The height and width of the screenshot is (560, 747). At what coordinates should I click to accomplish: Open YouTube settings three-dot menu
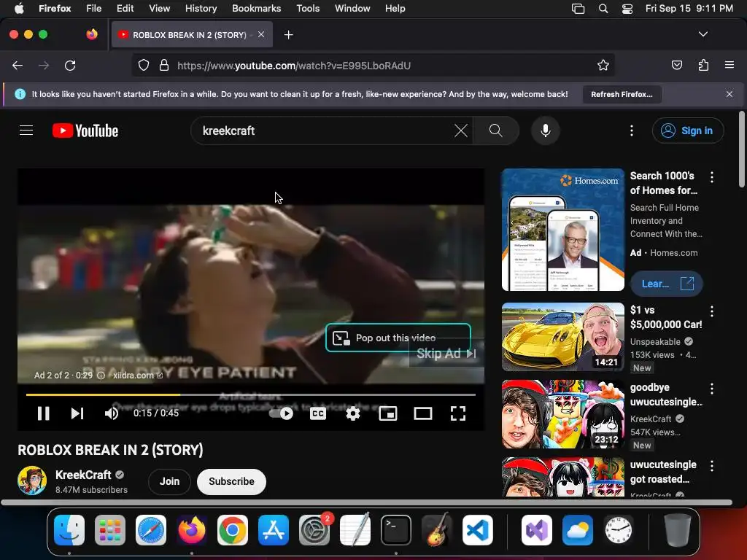[x=632, y=131]
